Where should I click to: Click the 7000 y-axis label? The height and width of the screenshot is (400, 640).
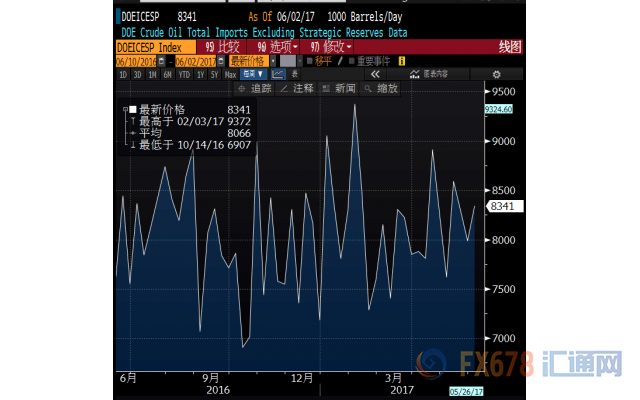[504, 338]
